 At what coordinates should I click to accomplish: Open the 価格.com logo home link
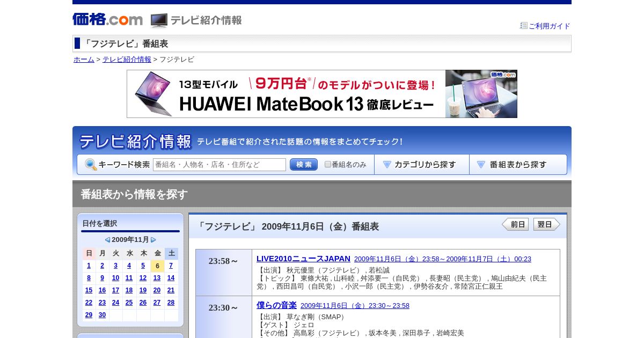pos(107,20)
